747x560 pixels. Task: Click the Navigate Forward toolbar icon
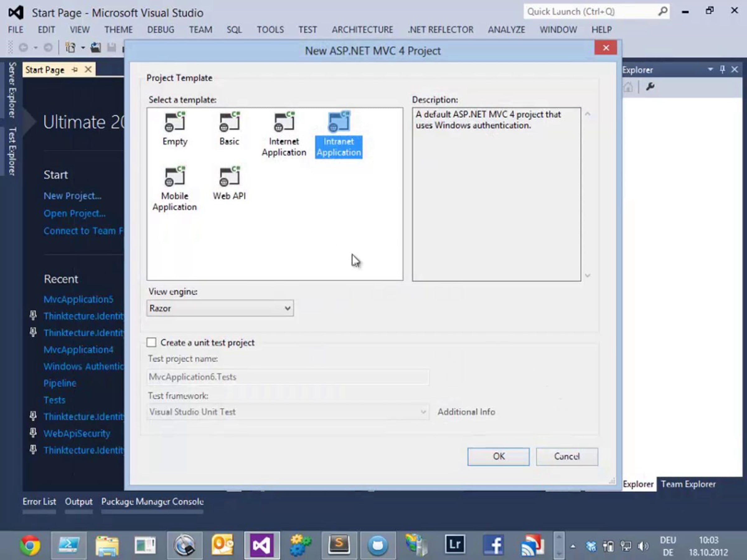[48, 48]
